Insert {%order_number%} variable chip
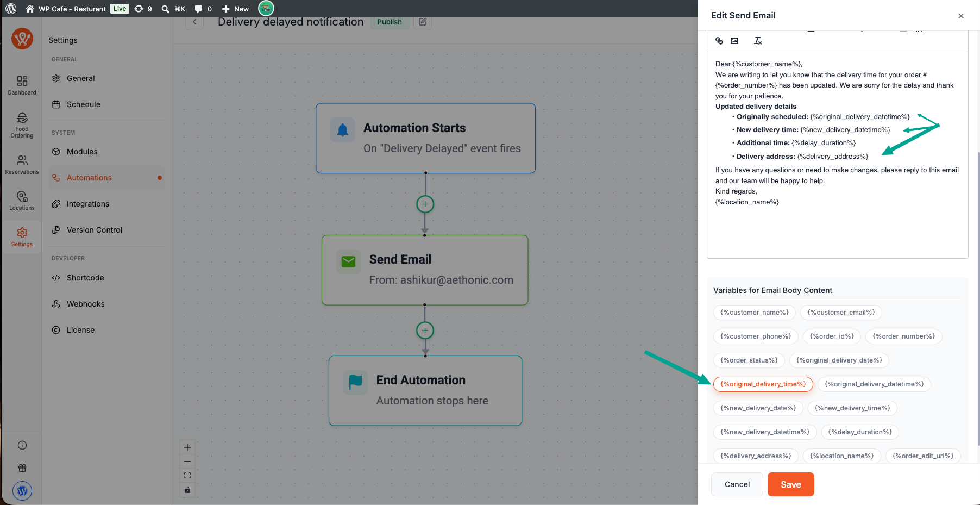Image resolution: width=980 pixels, height=505 pixels. (x=904, y=336)
